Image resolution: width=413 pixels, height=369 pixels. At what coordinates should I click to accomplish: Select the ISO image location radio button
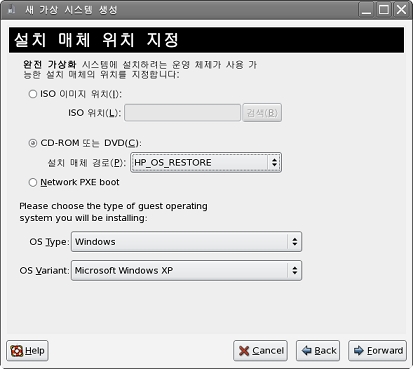(x=33, y=94)
